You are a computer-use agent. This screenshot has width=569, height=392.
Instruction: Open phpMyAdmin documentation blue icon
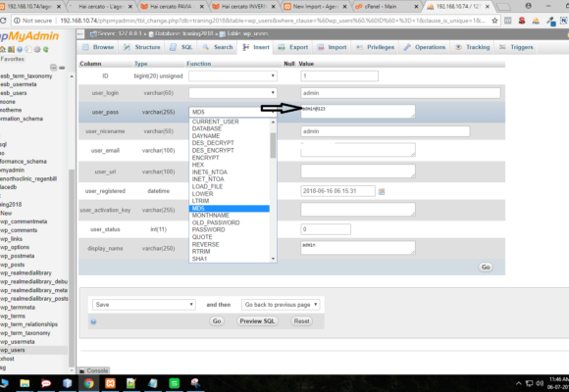click(20, 50)
